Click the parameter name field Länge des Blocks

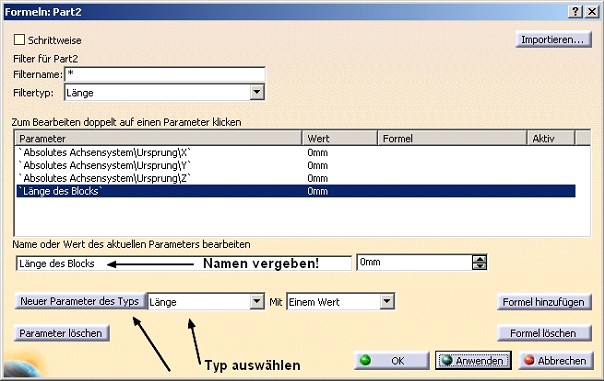pos(184,264)
